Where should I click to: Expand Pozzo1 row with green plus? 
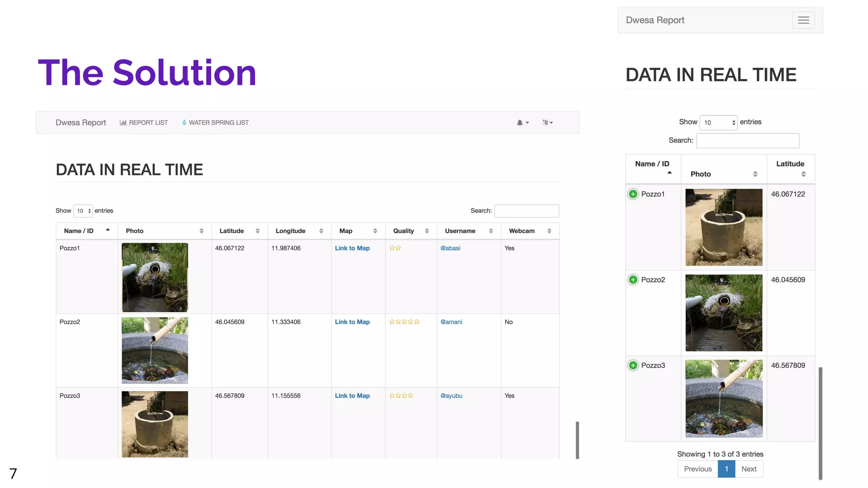(633, 194)
